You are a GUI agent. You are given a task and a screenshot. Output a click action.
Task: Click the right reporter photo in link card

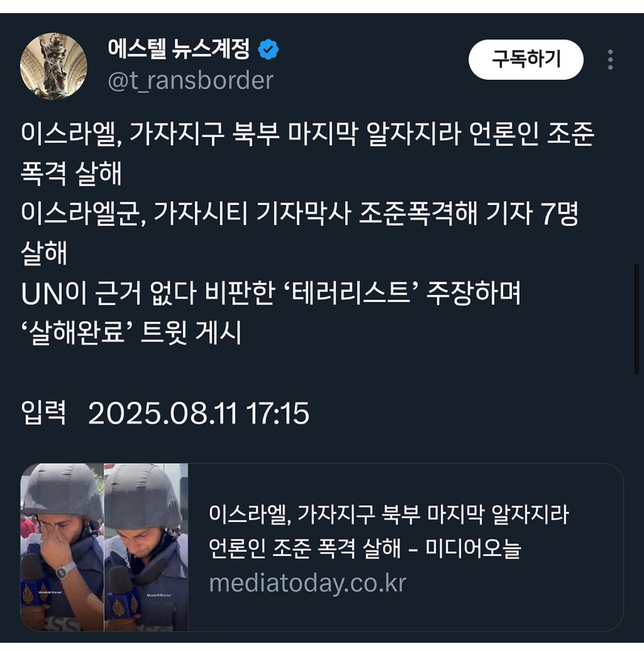pos(146,547)
